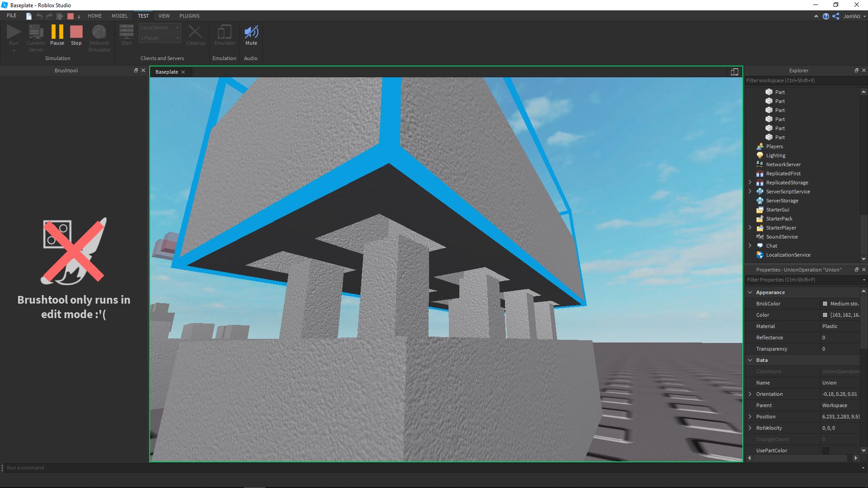The width and height of the screenshot is (868, 488).
Task: Toggle the UsePartColor checkbox
Action: (826, 450)
